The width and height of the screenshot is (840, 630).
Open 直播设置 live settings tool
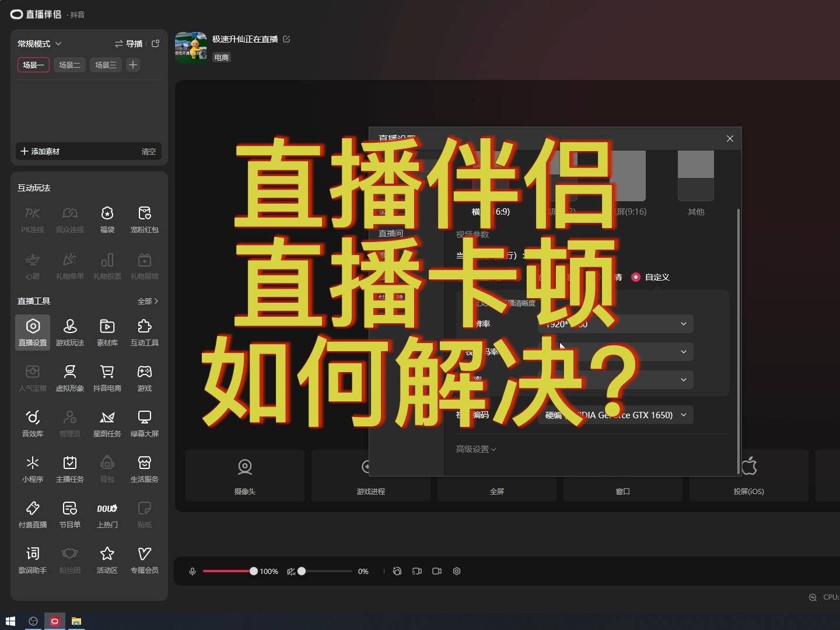coord(33,332)
